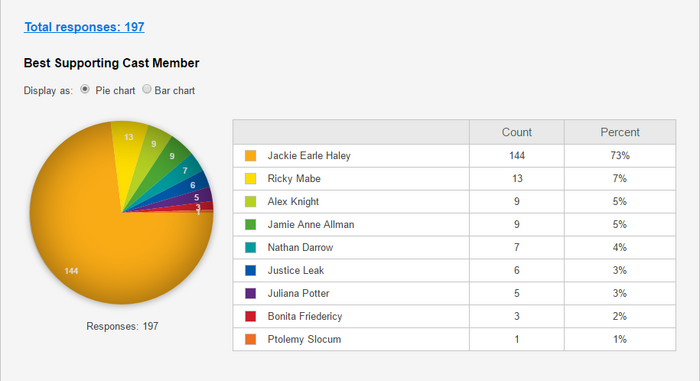Select the teal pie slice labeled 7
700x381 pixels.
(x=184, y=172)
